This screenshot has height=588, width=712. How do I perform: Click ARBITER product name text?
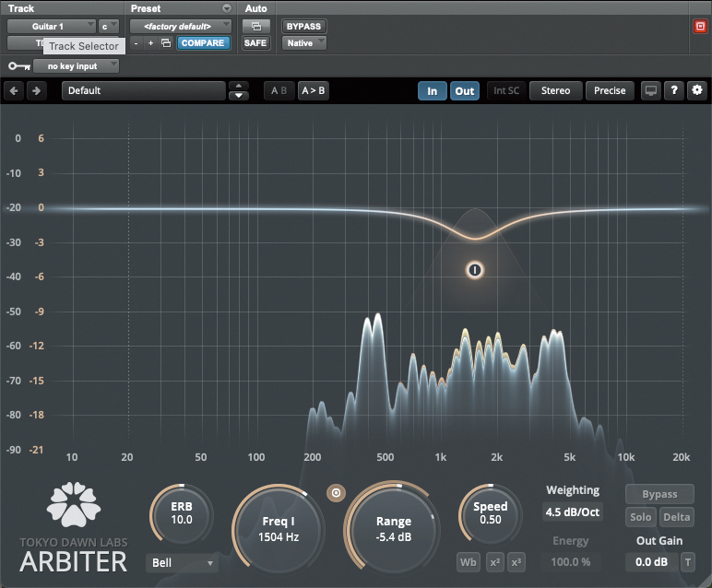73,562
